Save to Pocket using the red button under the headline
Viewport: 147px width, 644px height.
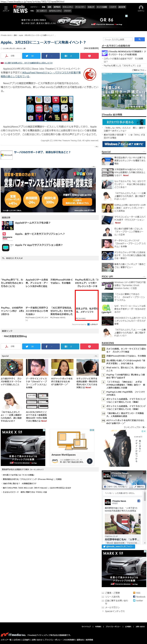point(89,56)
